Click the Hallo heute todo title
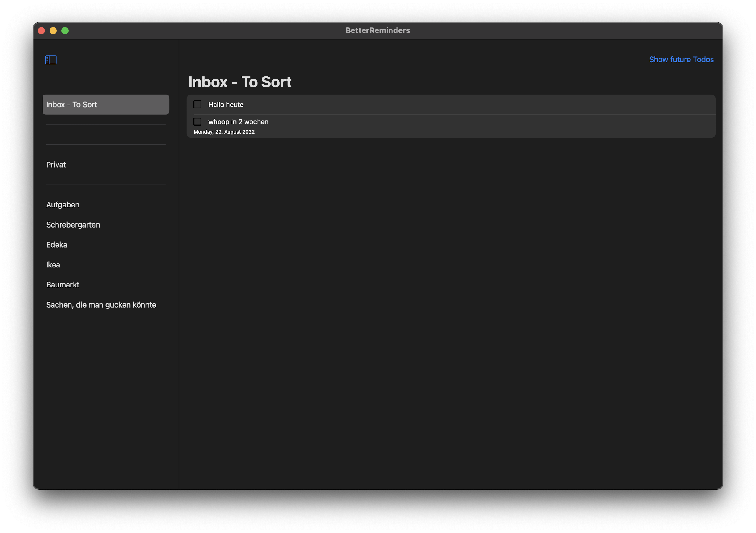Screen dimensions: 756x533 pos(226,104)
